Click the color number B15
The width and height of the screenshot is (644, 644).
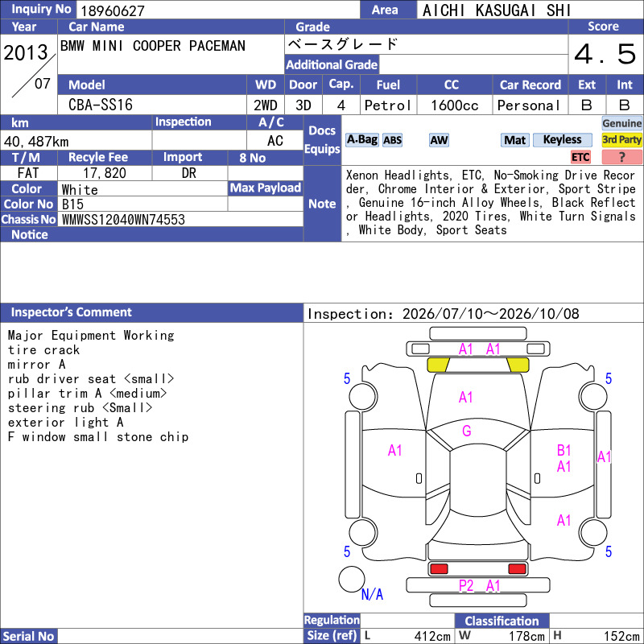pos(72,204)
